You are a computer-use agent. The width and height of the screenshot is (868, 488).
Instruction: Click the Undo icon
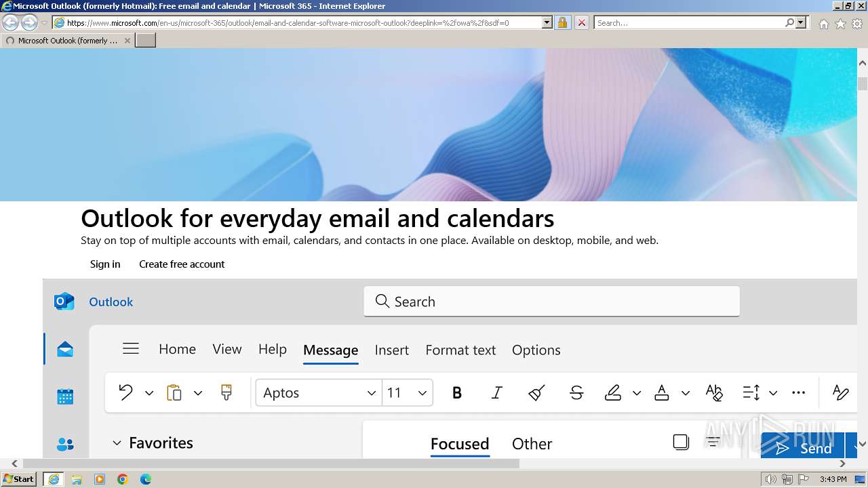pyautogui.click(x=125, y=392)
